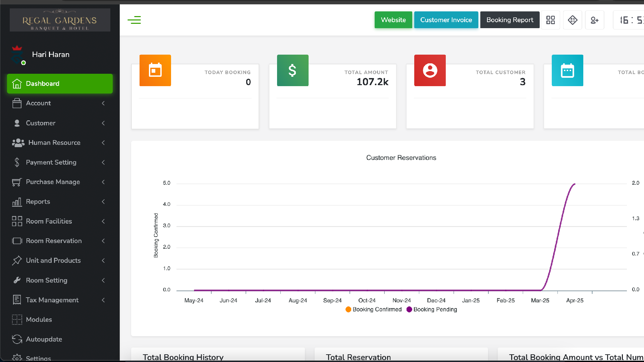Click the four-squares grid icon in top bar
644x362 pixels.
click(x=550, y=20)
